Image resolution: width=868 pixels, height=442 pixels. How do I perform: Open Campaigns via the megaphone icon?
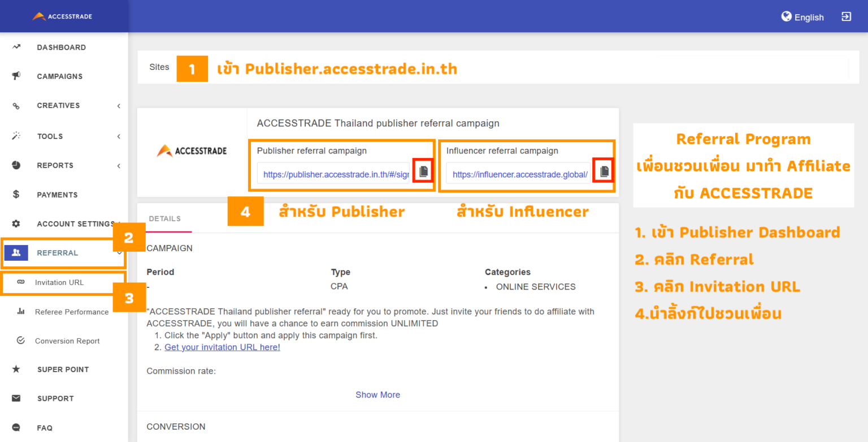[x=15, y=76]
